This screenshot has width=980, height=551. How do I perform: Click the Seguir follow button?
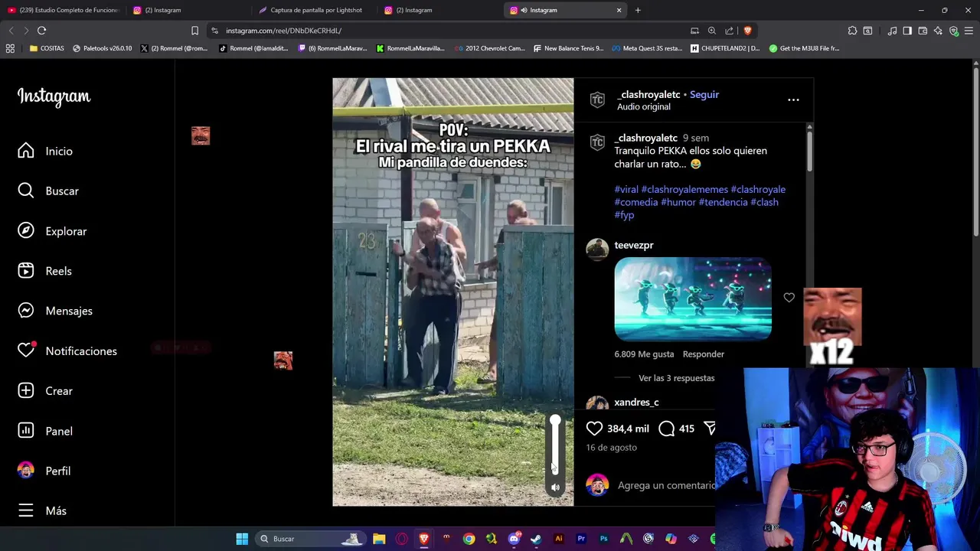(704, 94)
